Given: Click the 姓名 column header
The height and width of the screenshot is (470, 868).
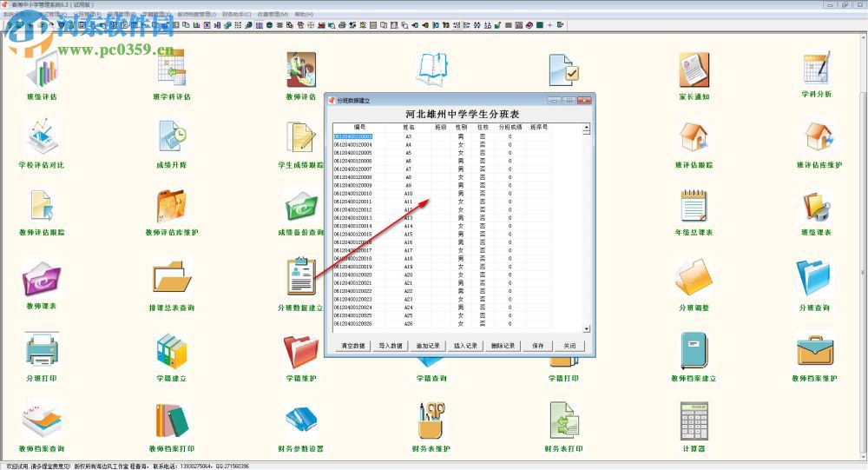Looking at the screenshot, I should click(409, 128).
